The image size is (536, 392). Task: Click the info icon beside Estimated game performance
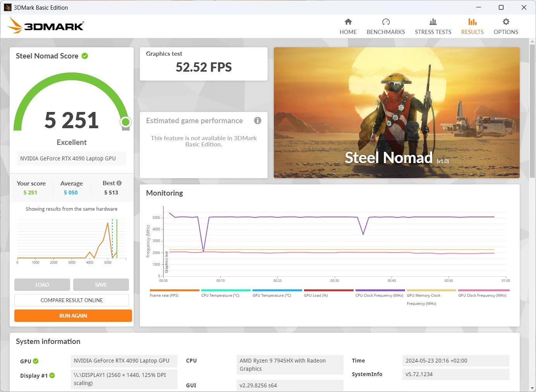258,120
